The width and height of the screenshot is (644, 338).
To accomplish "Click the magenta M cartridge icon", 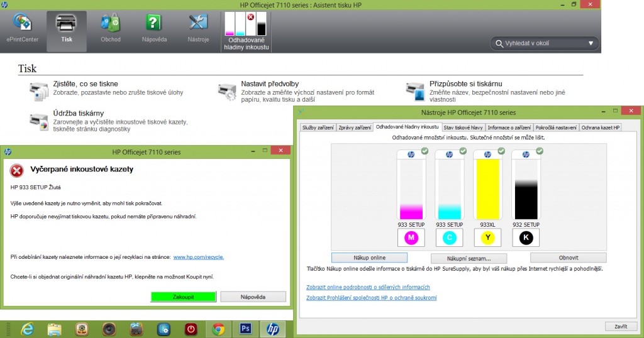I will coord(411,237).
